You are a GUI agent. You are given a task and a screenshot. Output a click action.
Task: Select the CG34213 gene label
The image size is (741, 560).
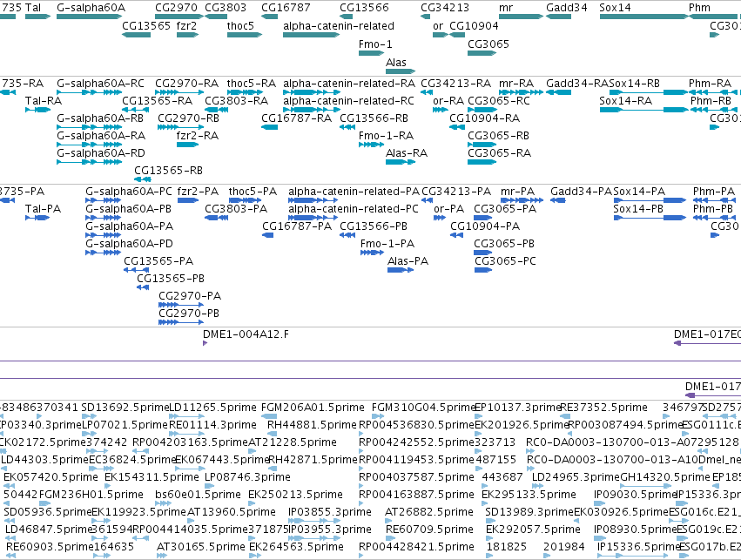click(445, 8)
